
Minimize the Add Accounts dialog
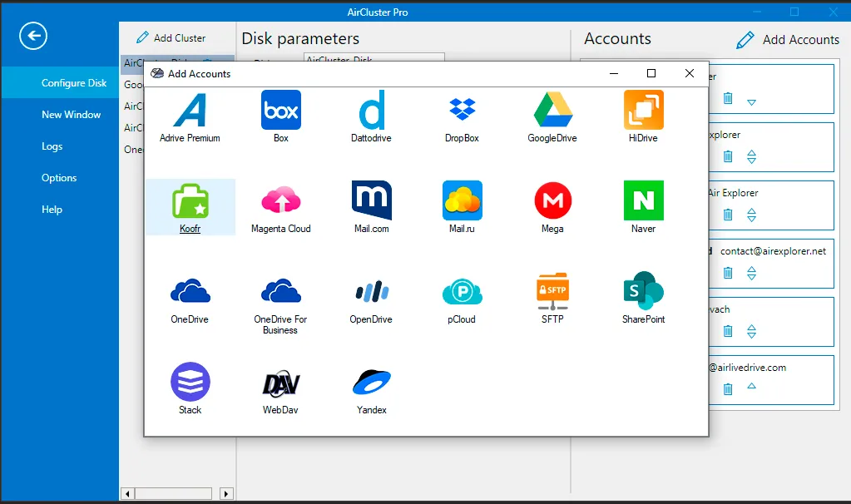(614, 73)
